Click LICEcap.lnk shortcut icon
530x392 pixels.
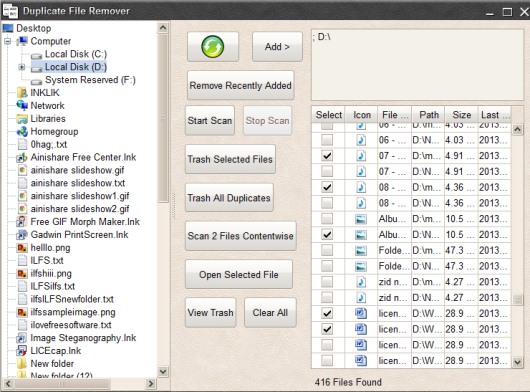(x=22, y=351)
